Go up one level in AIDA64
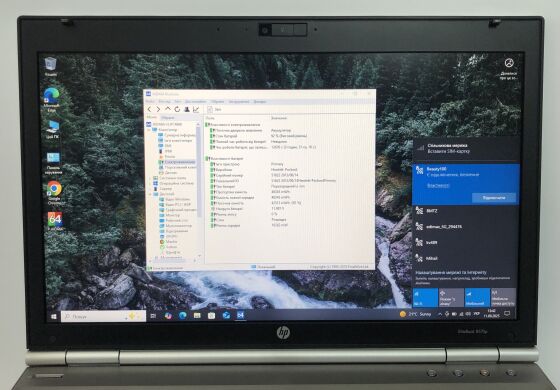Screen dimensions: 560x390 168,109
